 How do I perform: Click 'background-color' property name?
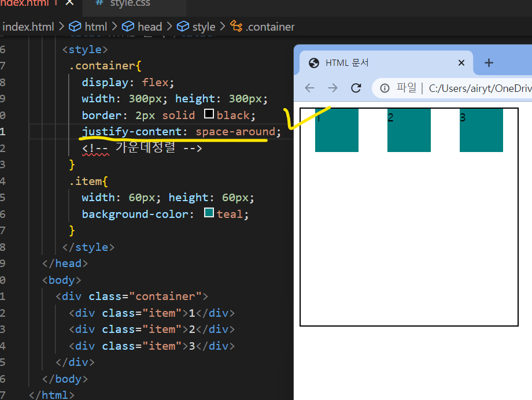click(x=135, y=214)
